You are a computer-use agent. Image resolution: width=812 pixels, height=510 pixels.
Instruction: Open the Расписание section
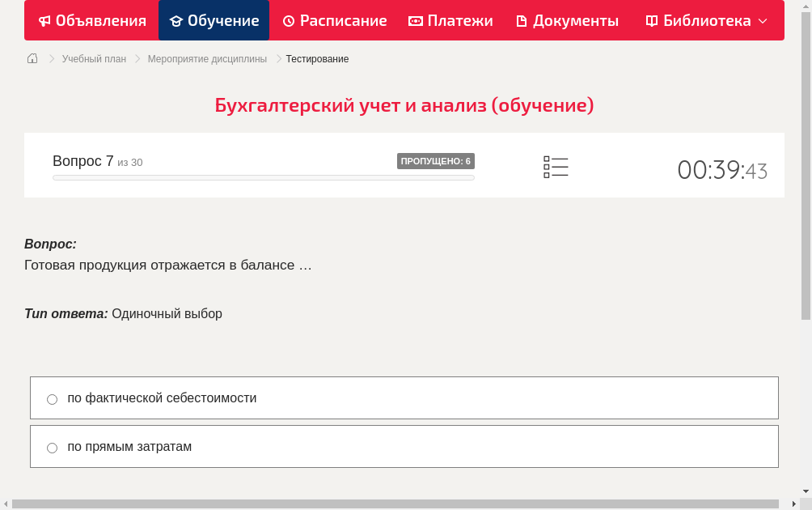(x=334, y=20)
